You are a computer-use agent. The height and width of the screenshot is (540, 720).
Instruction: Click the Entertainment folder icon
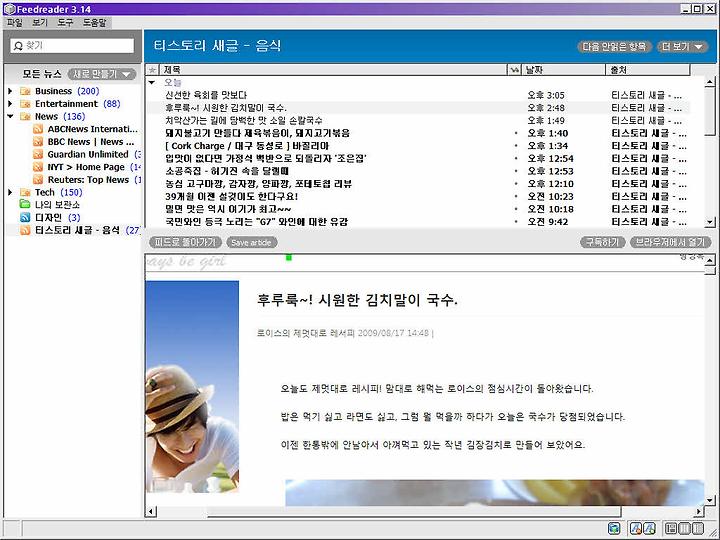pyautogui.click(x=26, y=104)
